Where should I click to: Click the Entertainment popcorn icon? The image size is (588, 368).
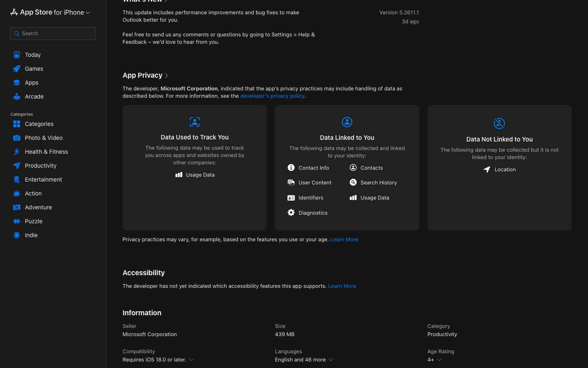[x=17, y=180]
